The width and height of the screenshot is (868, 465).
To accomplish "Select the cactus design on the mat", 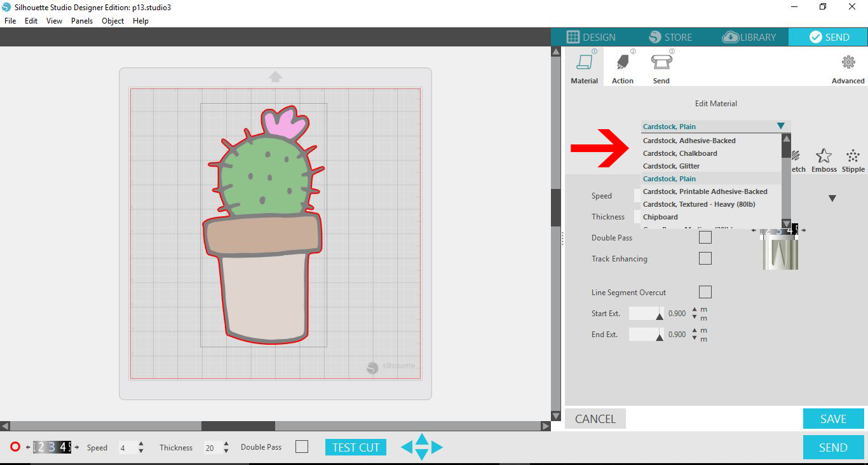I will (264, 226).
